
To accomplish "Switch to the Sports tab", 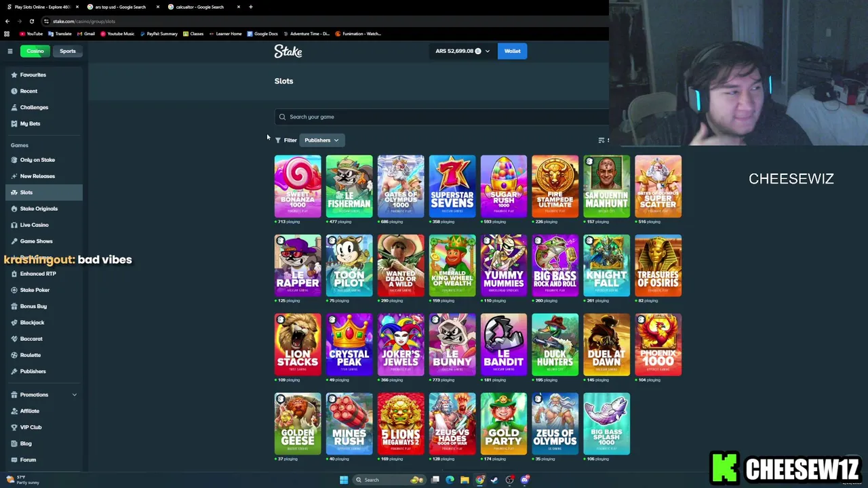I will (67, 51).
